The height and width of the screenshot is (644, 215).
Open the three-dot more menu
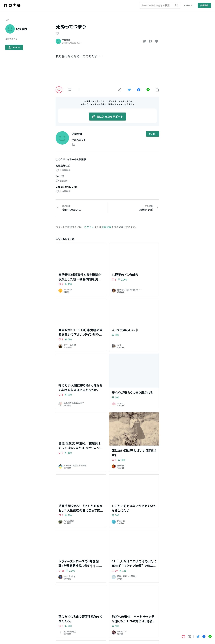coord(79,90)
